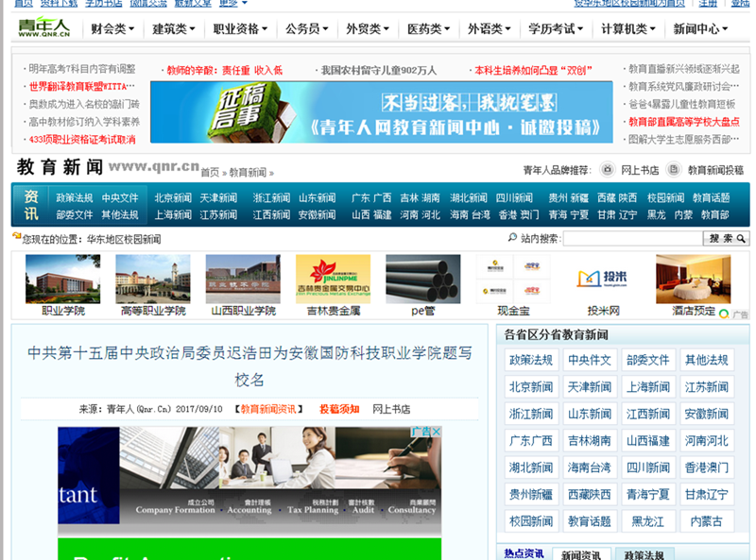
Task: Click the 青年人 site logo
Action: (43, 28)
